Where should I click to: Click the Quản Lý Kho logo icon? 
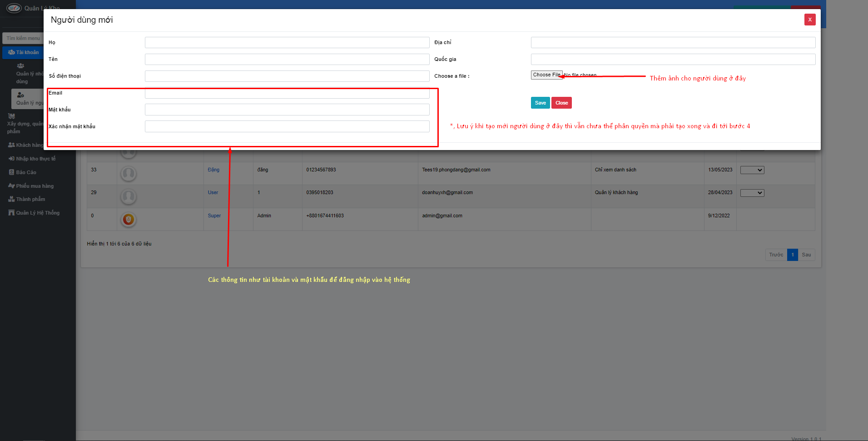point(14,8)
